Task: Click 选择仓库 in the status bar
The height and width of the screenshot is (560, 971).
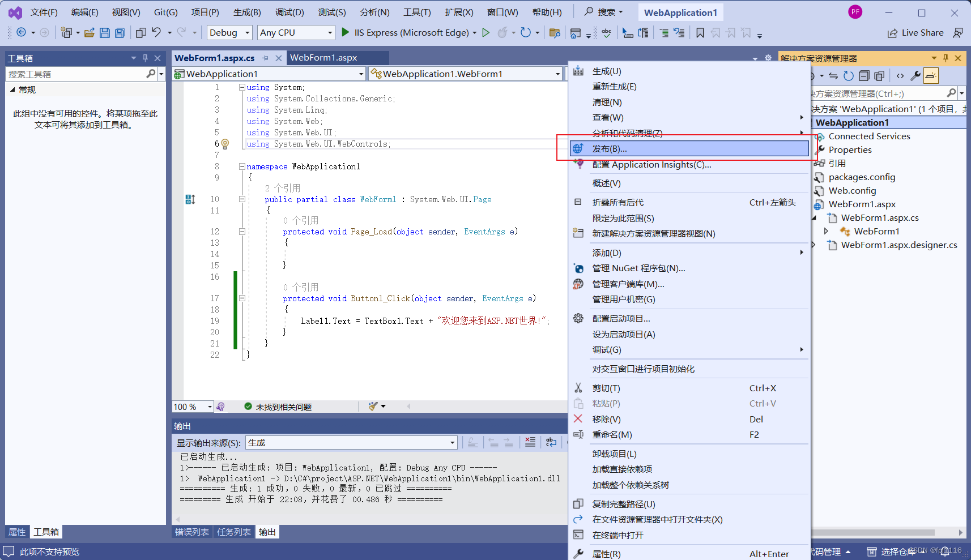Action: [897, 552]
